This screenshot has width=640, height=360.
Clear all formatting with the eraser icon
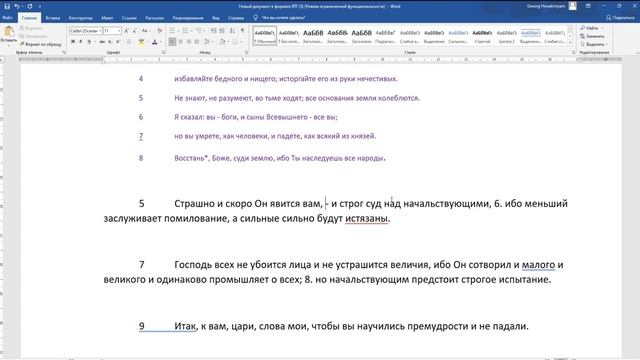[160, 31]
